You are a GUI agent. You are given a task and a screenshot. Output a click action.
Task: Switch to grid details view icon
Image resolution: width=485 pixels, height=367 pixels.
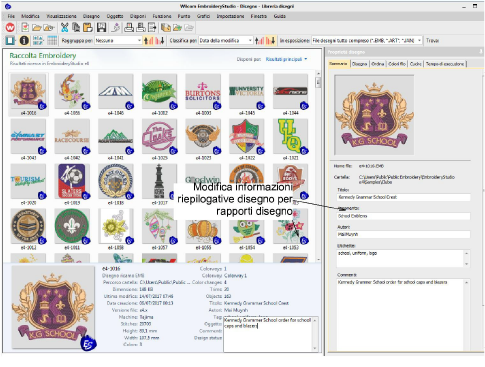click(52, 40)
